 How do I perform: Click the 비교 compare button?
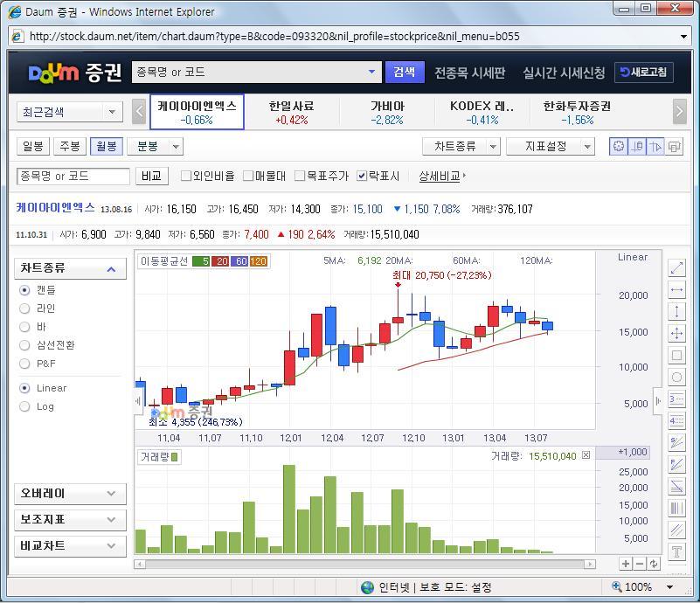click(x=152, y=176)
